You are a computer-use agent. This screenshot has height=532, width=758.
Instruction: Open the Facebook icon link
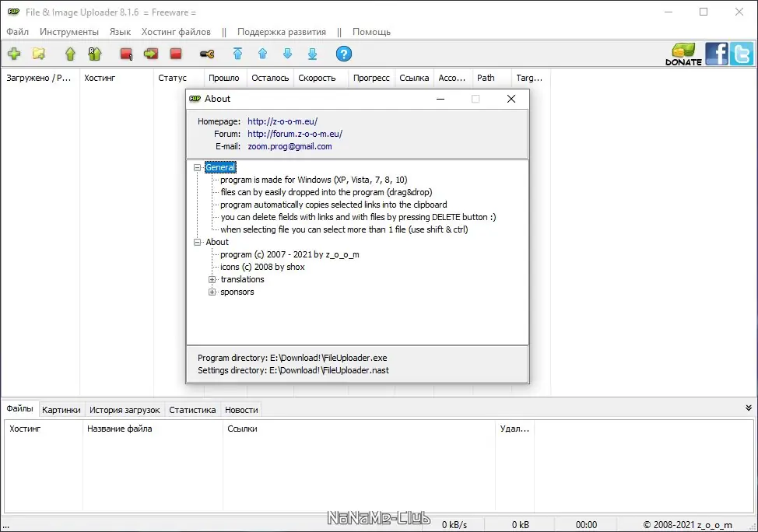click(717, 54)
